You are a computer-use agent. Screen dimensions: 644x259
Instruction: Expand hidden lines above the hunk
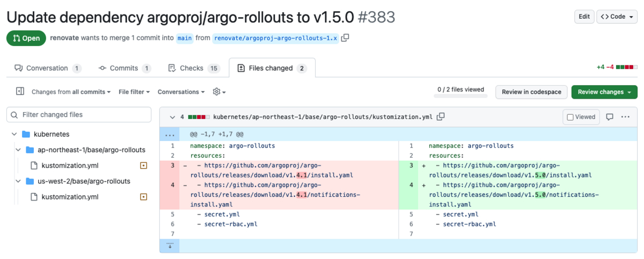point(170,135)
